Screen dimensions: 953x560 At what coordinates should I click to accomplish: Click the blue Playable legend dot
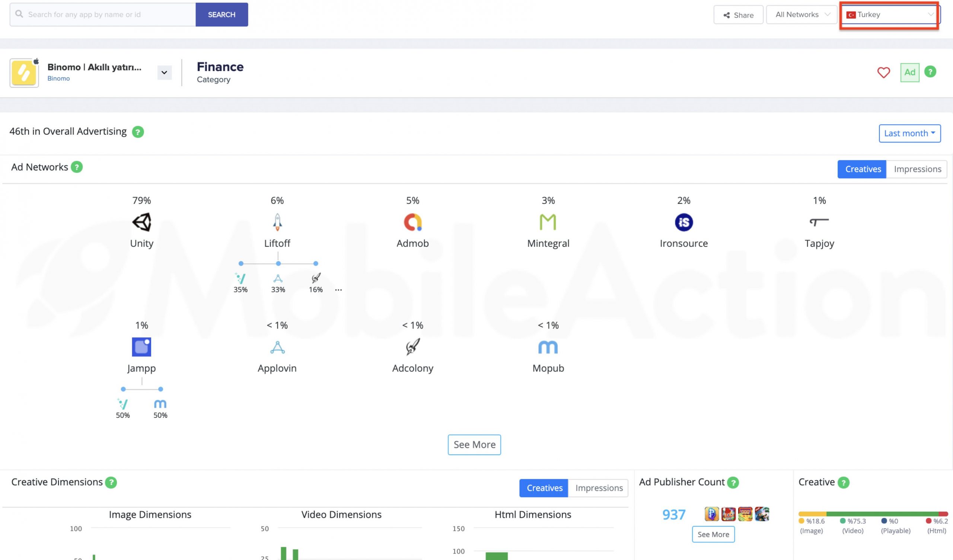(884, 521)
